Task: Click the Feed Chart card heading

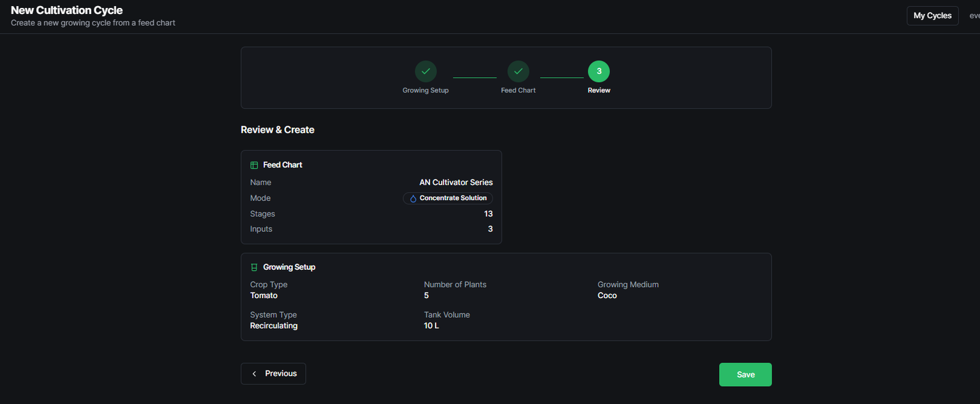Action: point(282,165)
